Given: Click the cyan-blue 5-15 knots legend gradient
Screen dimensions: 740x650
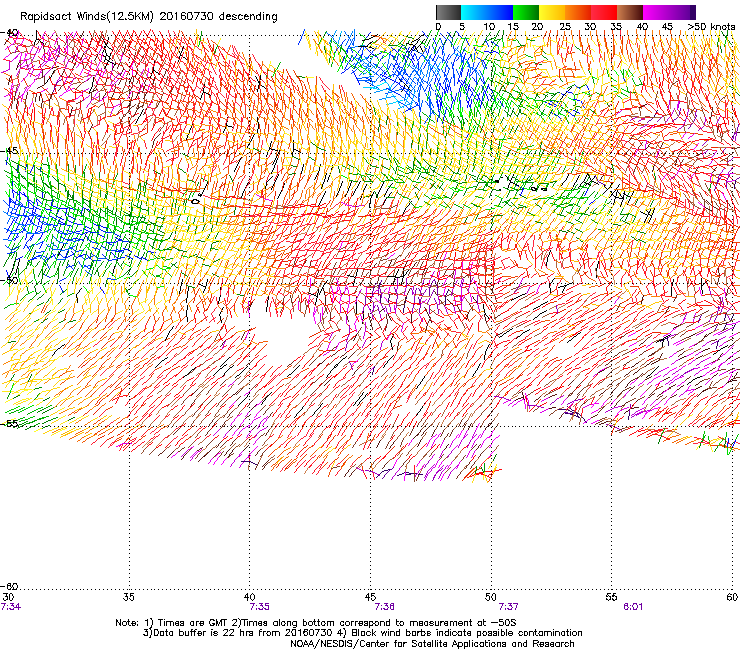Looking at the screenshot, I should coord(487,12).
